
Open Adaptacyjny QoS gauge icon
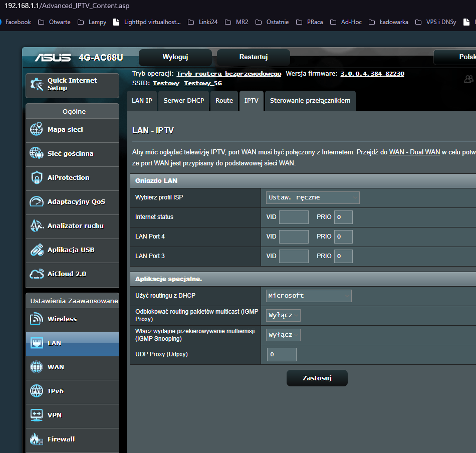click(x=37, y=202)
